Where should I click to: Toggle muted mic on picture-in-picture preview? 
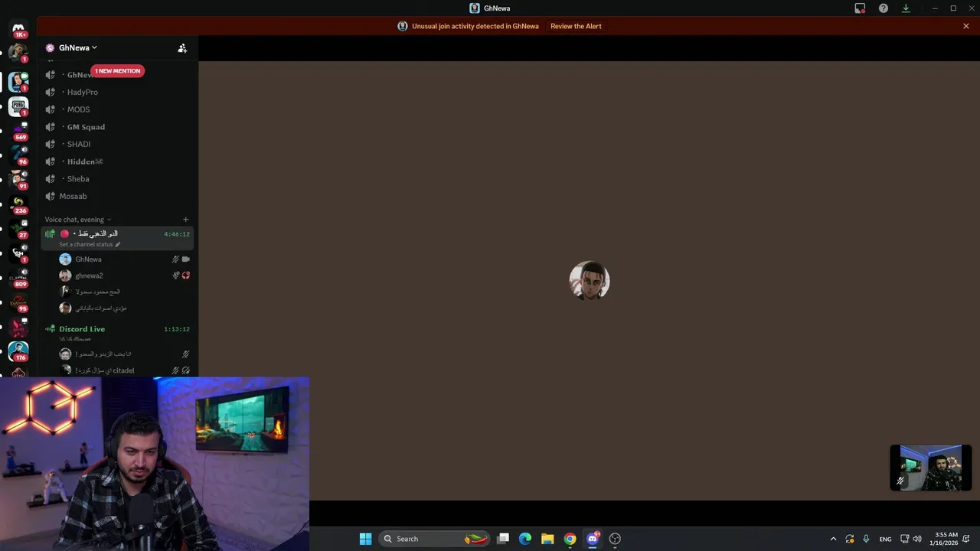point(900,481)
